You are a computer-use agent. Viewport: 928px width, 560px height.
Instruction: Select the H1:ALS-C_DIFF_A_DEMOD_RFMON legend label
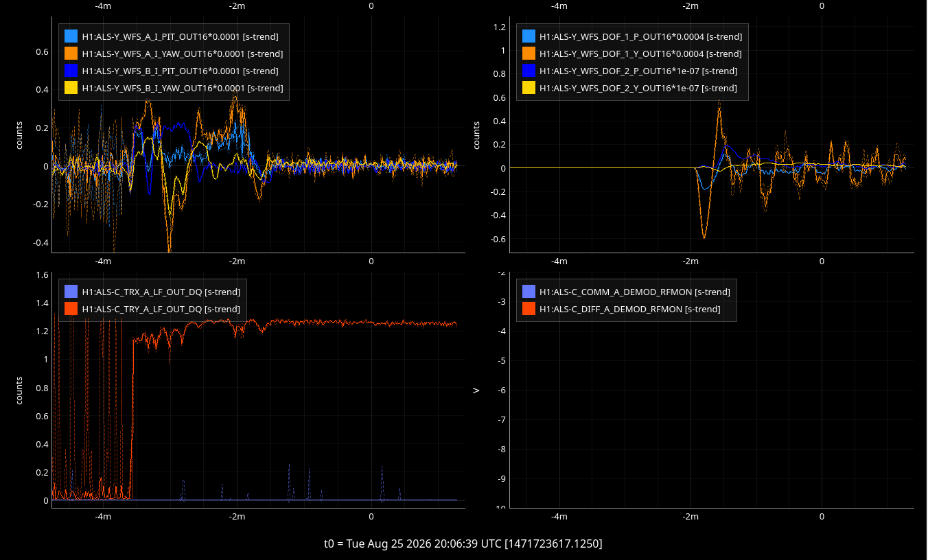[630, 309]
